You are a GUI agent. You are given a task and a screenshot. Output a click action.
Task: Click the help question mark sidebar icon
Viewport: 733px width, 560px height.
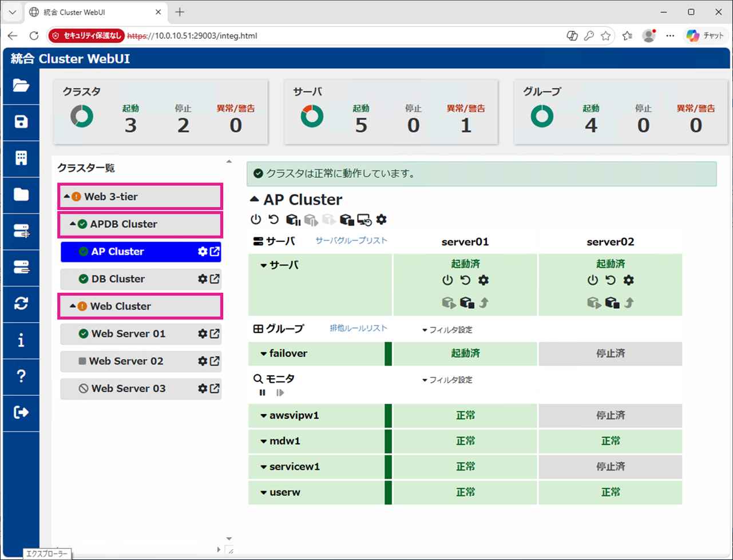(21, 376)
